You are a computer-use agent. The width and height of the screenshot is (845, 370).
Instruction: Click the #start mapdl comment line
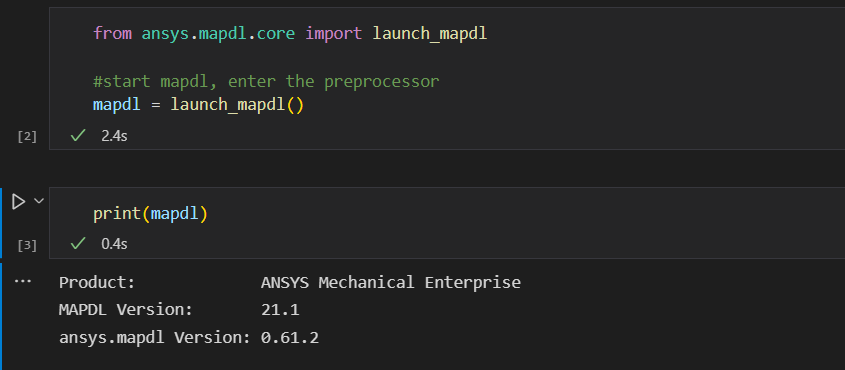266,81
